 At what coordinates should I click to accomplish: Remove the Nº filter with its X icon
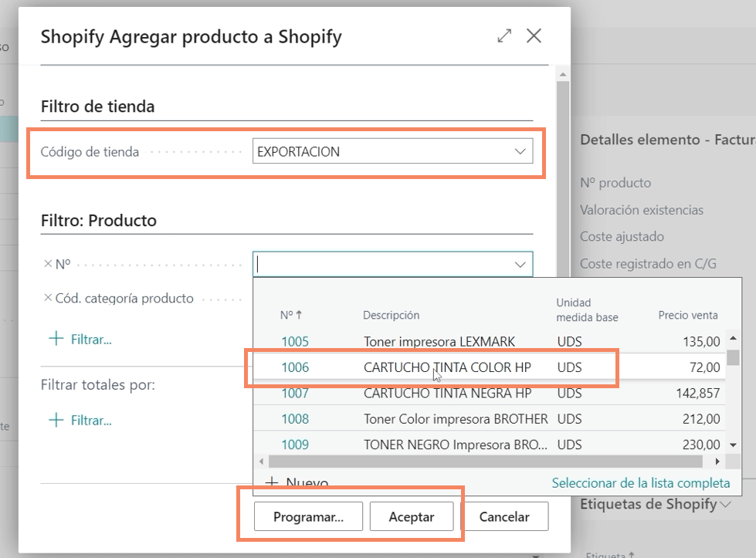tap(48, 264)
